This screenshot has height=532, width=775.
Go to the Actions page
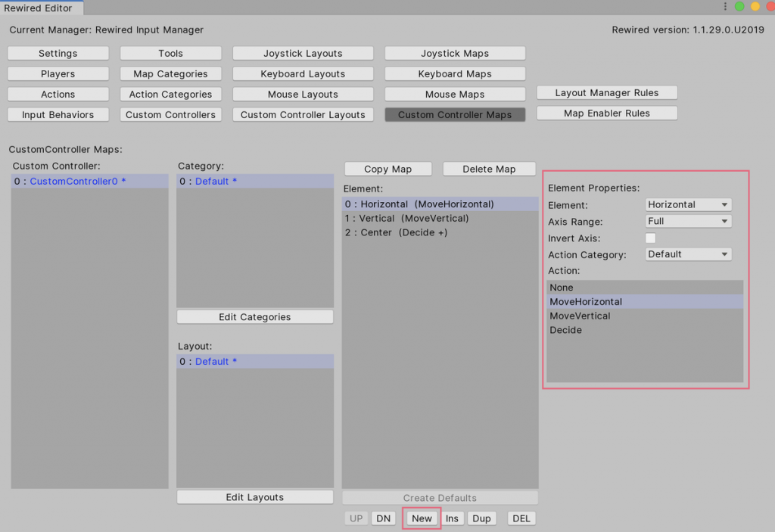(x=58, y=94)
